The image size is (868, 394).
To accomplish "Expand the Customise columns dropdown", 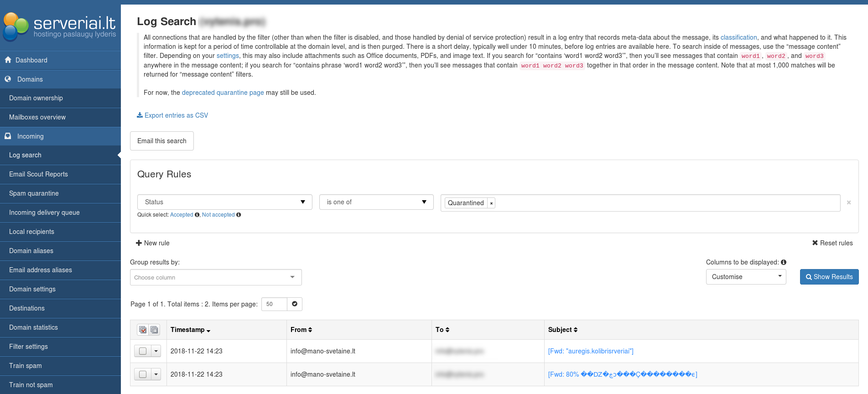I will 746,277.
